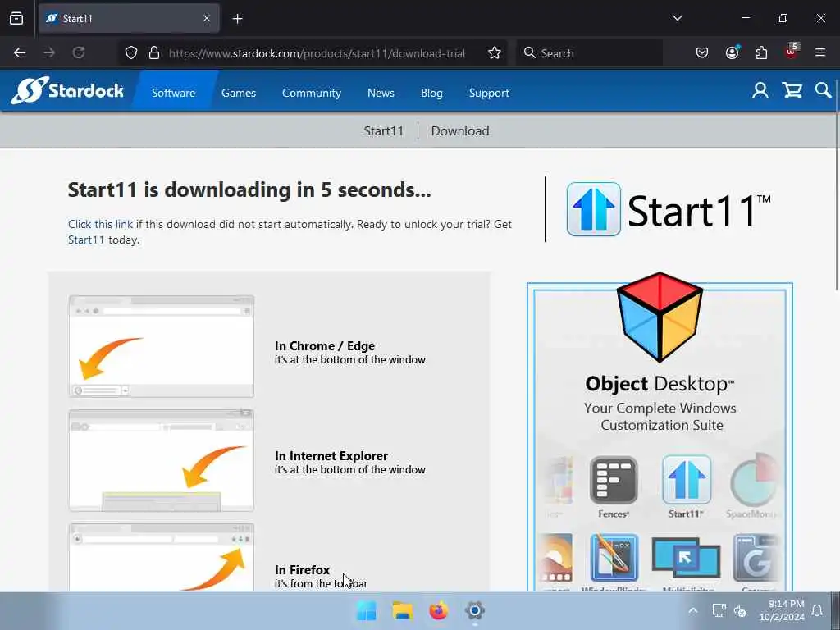The height and width of the screenshot is (630, 840).
Task: Click the large Start11 product logo
Action: (x=668, y=209)
